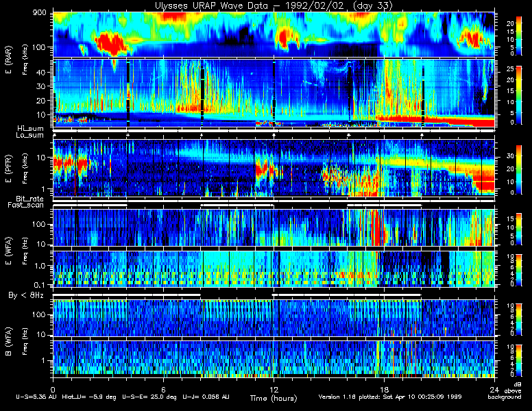Click the By < 8Hz bar segment starting at 12 hours
532x411 pixels.
click(347, 295)
